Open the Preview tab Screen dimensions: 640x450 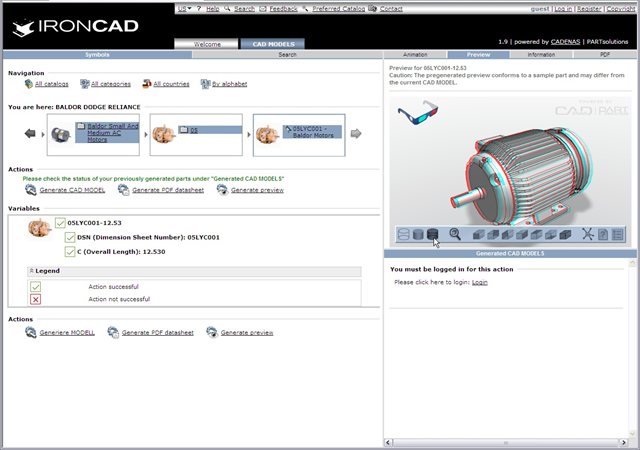point(478,55)
